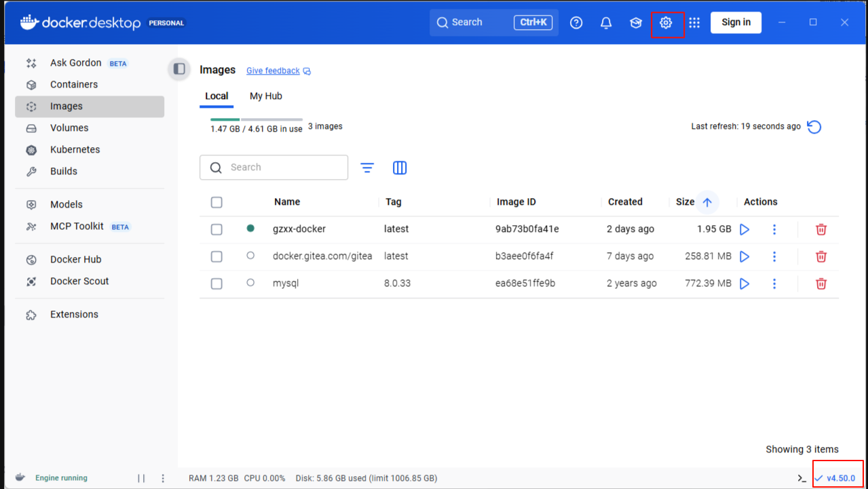Click the docker desktop logo
Viewport: 868px width, 489px height.
81,22
